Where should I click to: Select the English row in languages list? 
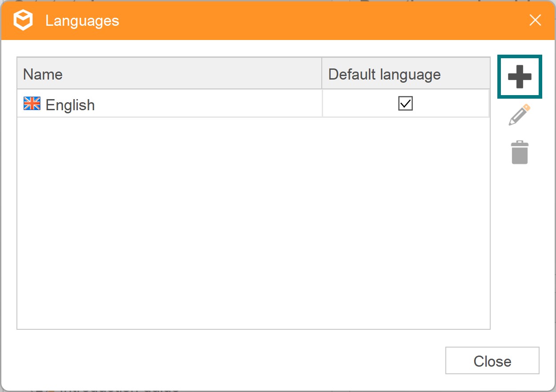point(253,104)
